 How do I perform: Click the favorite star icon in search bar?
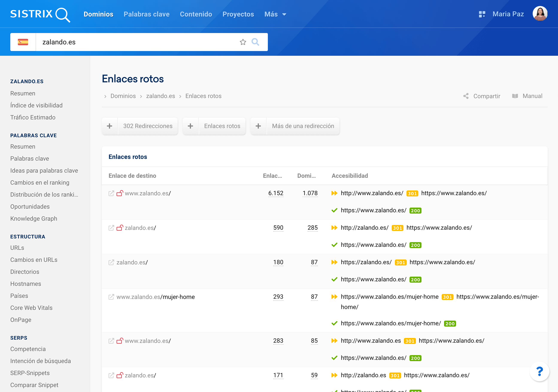[243, 42]
